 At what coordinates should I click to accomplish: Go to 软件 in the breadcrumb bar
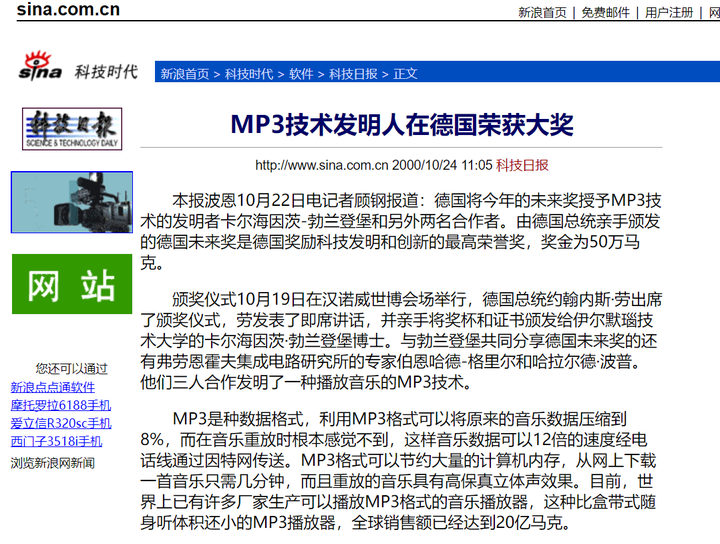point(301,73)
